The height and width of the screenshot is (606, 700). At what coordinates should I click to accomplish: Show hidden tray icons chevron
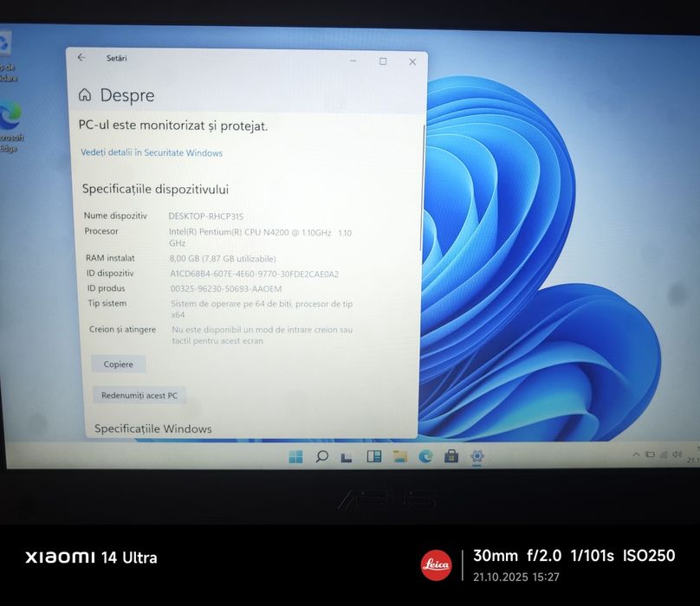tap(636, 455)
